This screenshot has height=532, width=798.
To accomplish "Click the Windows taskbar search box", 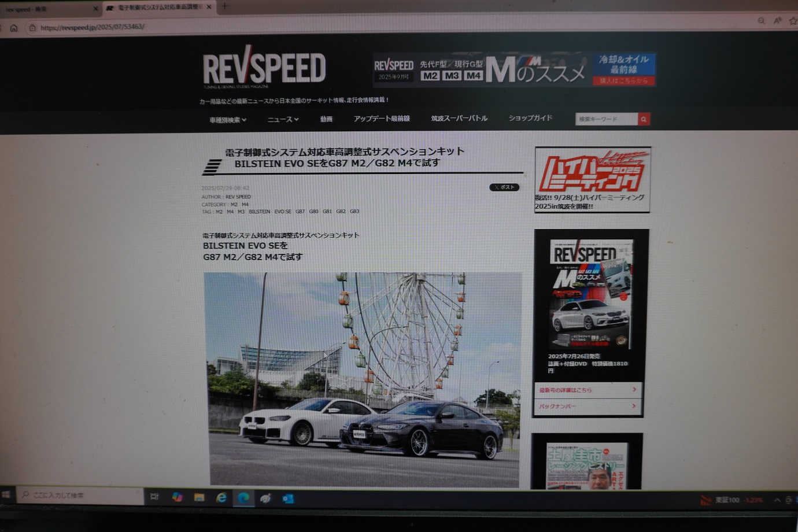I will click(x=80, y=496).
